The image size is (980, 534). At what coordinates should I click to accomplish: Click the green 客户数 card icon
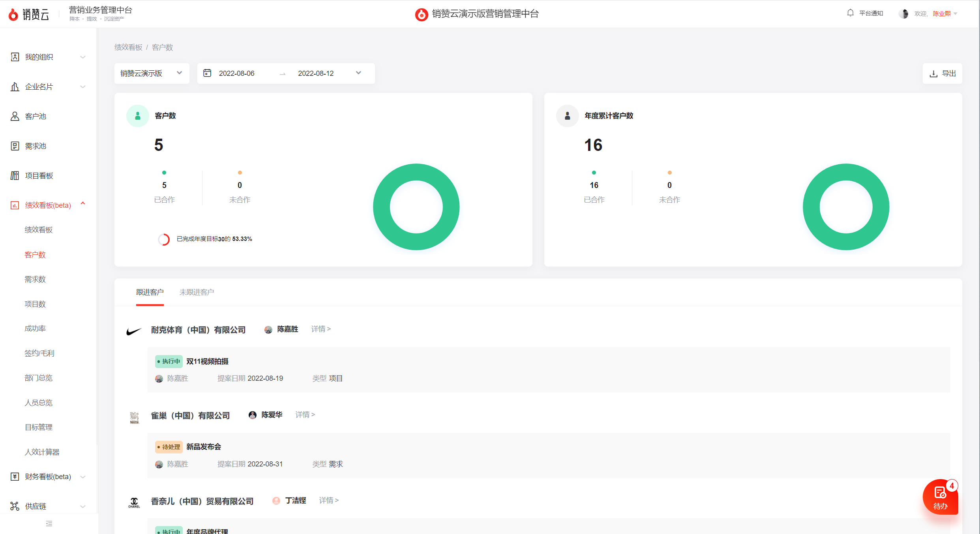click(138, 116)
